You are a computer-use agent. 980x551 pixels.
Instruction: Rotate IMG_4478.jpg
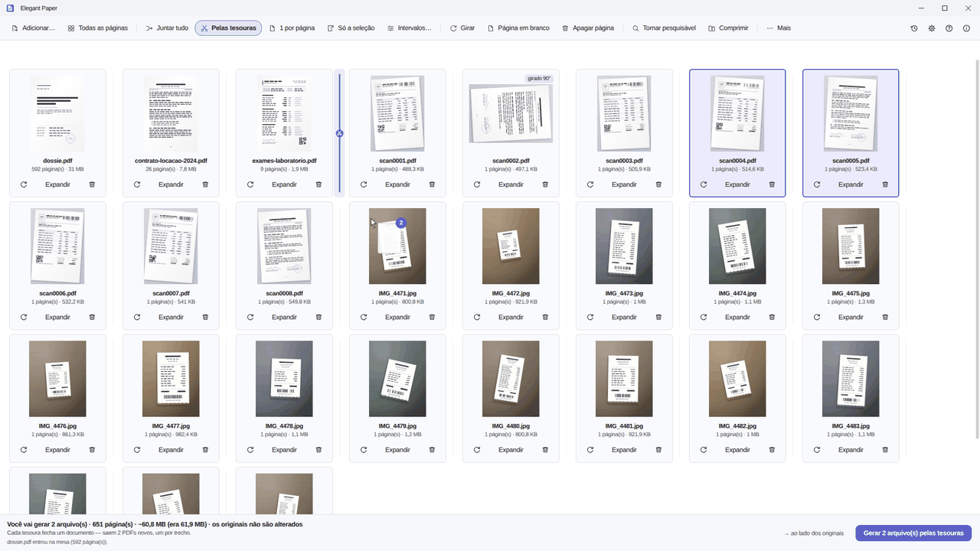pyautogui.click(x=250, y=450)
